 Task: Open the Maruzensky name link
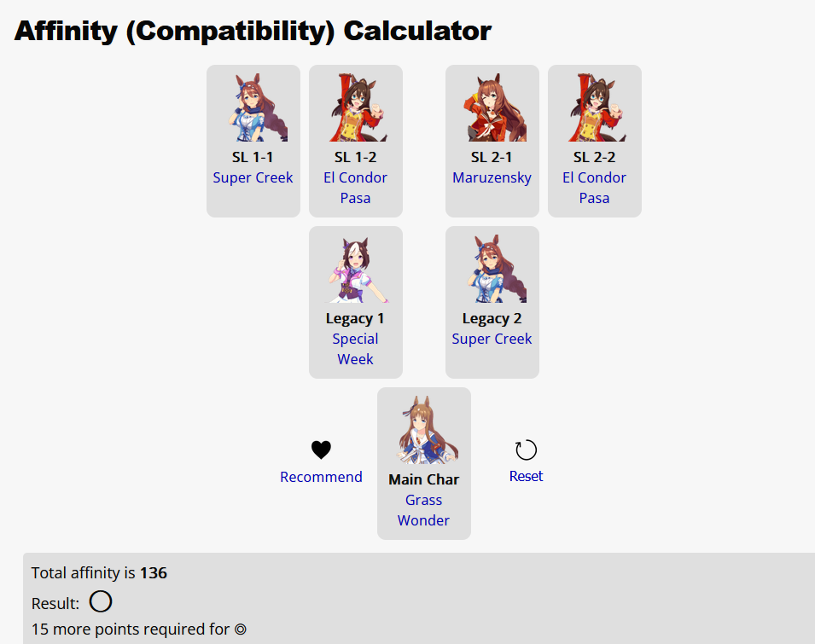492,177
